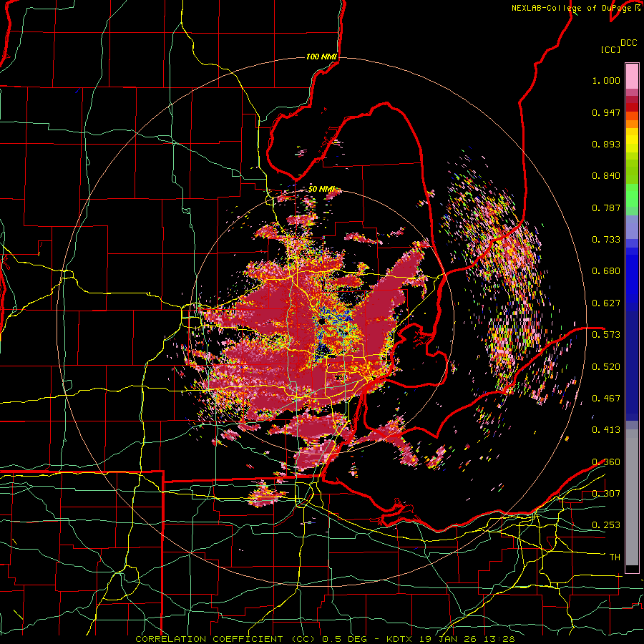Pick the bright green color bar segment
Screen dimensions: 644x644
[632, 195]
